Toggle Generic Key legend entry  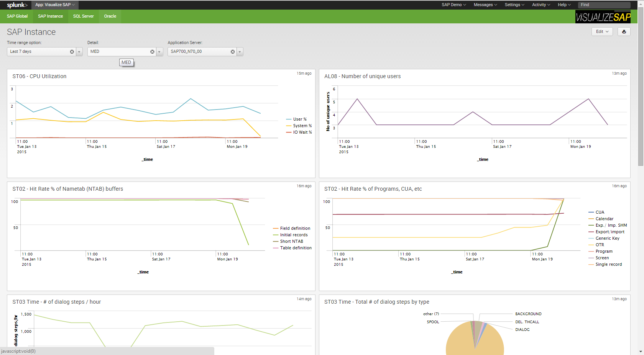point(604,238)
